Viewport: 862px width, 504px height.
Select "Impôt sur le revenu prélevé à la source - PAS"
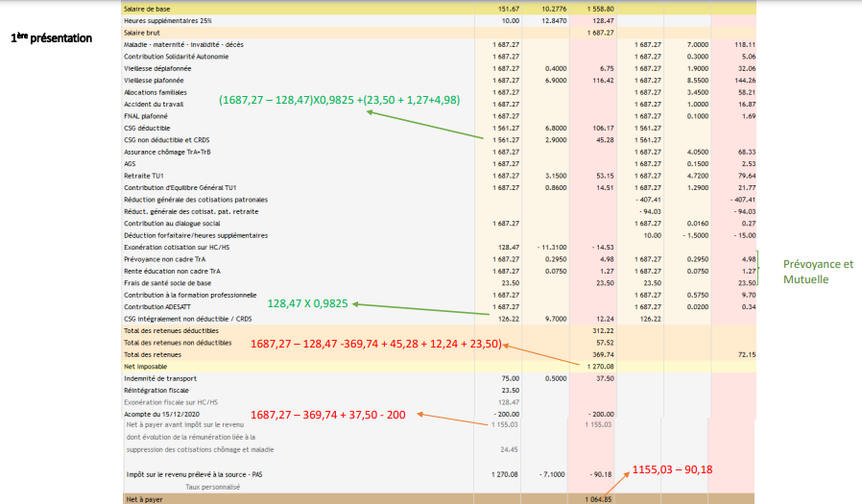[194, 473]
